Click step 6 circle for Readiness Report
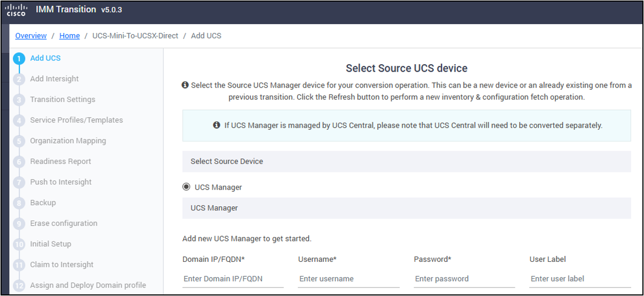 click(19, 162)
